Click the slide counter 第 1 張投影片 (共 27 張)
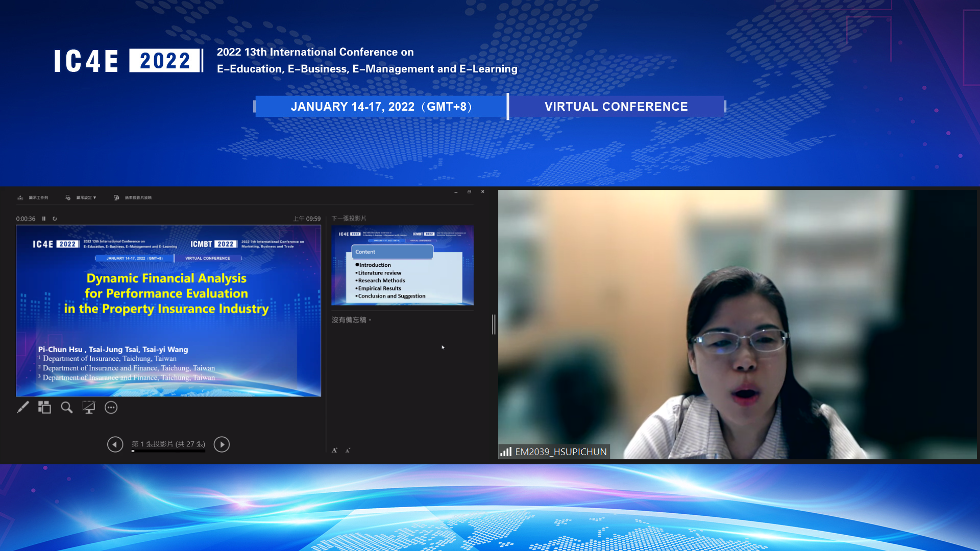This screenshot has width=980, height=551. click(x=168, y=444)
